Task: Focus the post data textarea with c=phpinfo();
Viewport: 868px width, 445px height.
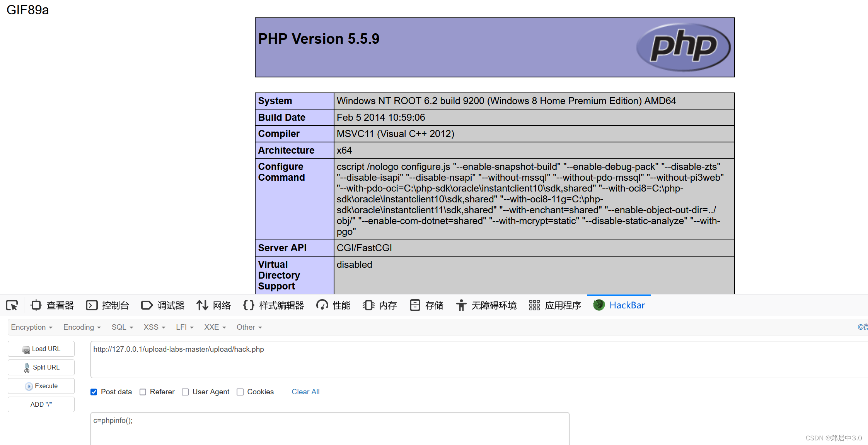Action: [330, 429]
